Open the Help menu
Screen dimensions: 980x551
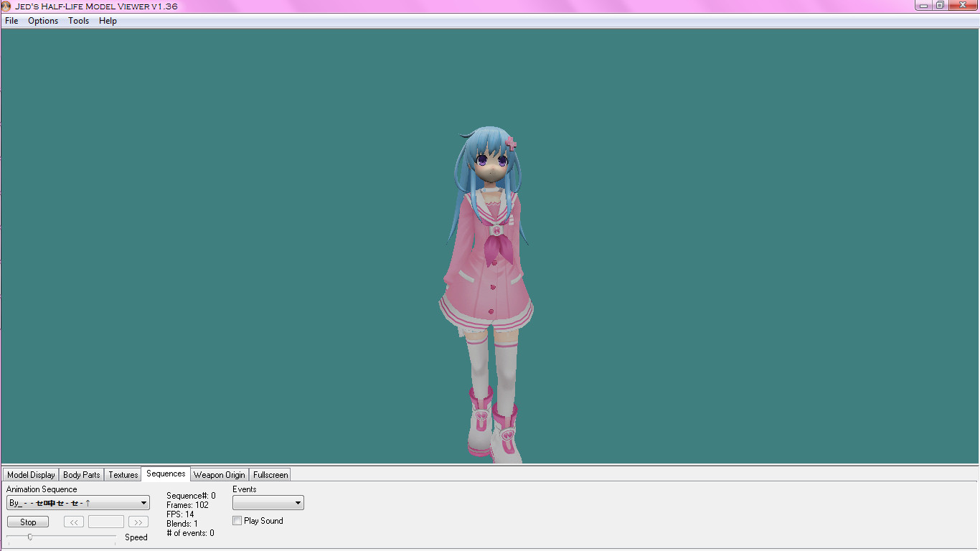[108, 21]
